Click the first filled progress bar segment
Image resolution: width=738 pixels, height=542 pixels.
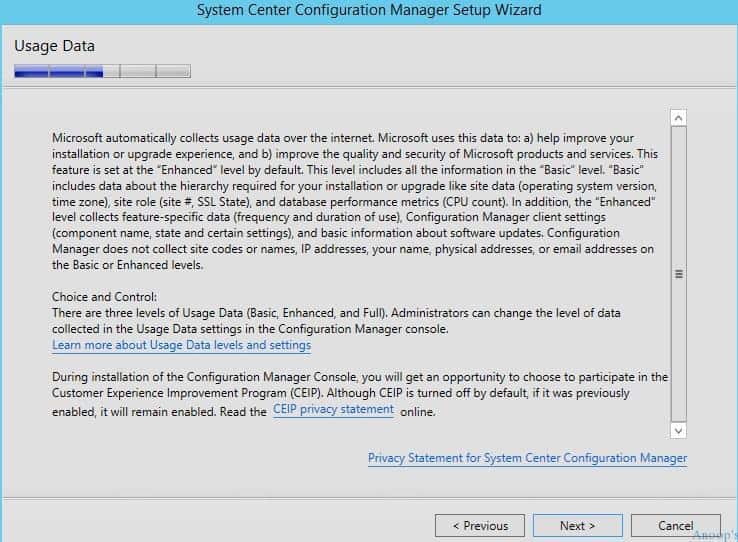coord(32,71)
